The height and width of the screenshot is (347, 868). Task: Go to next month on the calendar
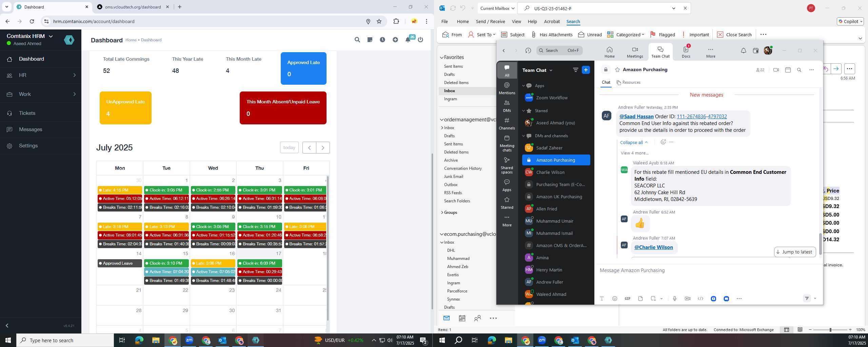pyautogui.click(x=323, y=147)
